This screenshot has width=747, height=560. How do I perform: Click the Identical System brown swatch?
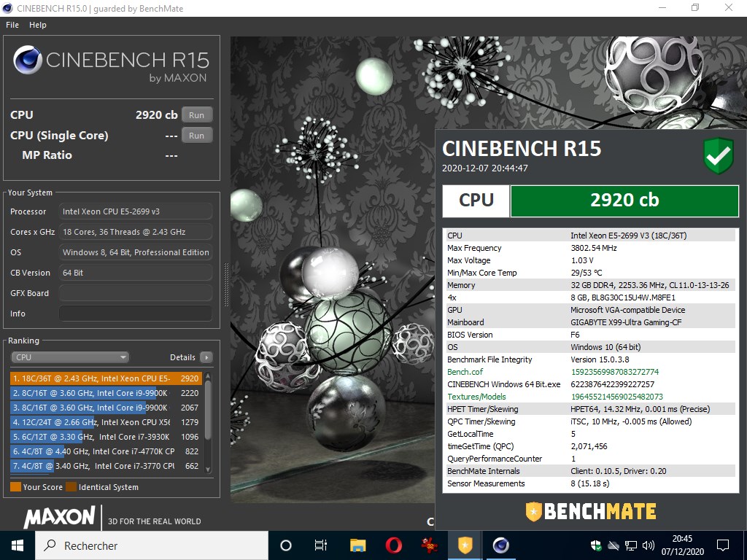pyautogui.click(x=71, y=486)
